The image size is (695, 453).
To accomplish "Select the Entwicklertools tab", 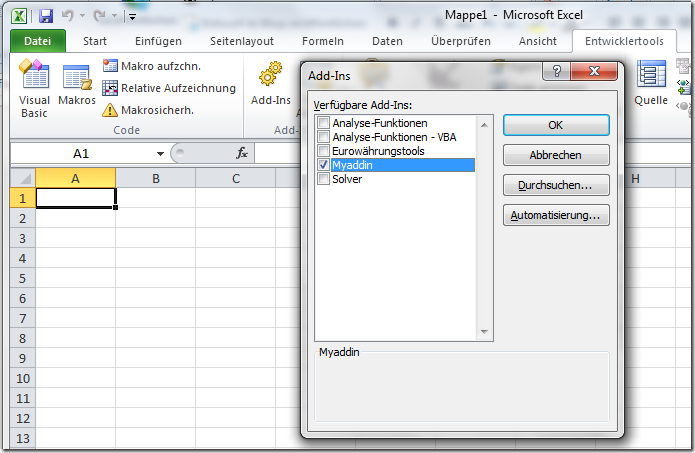I will [624, 41].
